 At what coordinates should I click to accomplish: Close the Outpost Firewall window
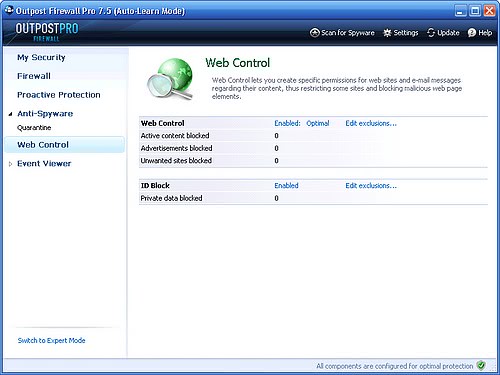click(489, 11)
